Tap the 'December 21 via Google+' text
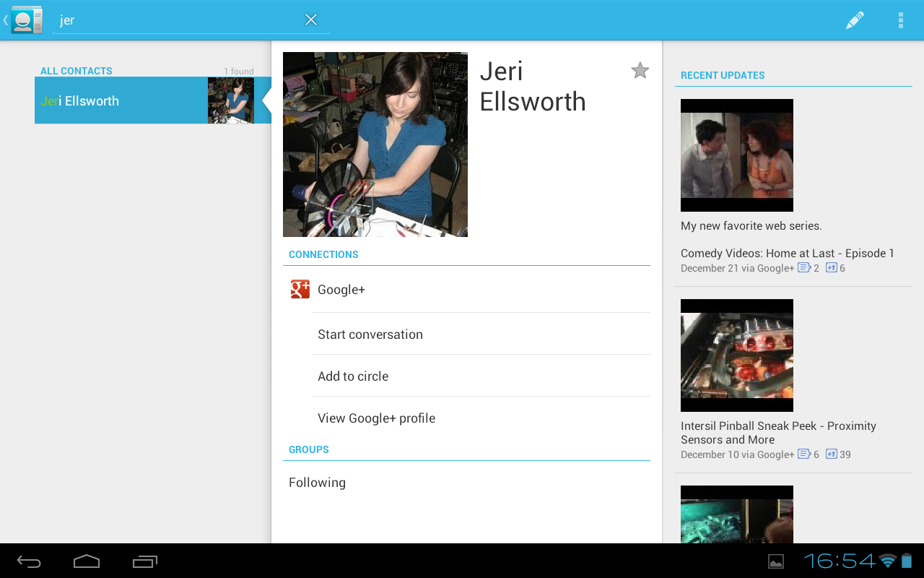Screen dimensions: 924x578 [x=737, y=268]
